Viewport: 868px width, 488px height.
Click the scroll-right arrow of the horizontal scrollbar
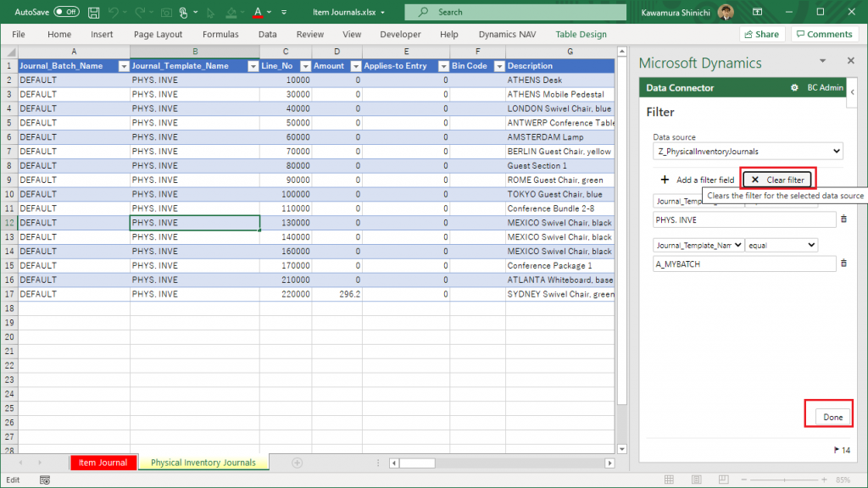[609, 463]
